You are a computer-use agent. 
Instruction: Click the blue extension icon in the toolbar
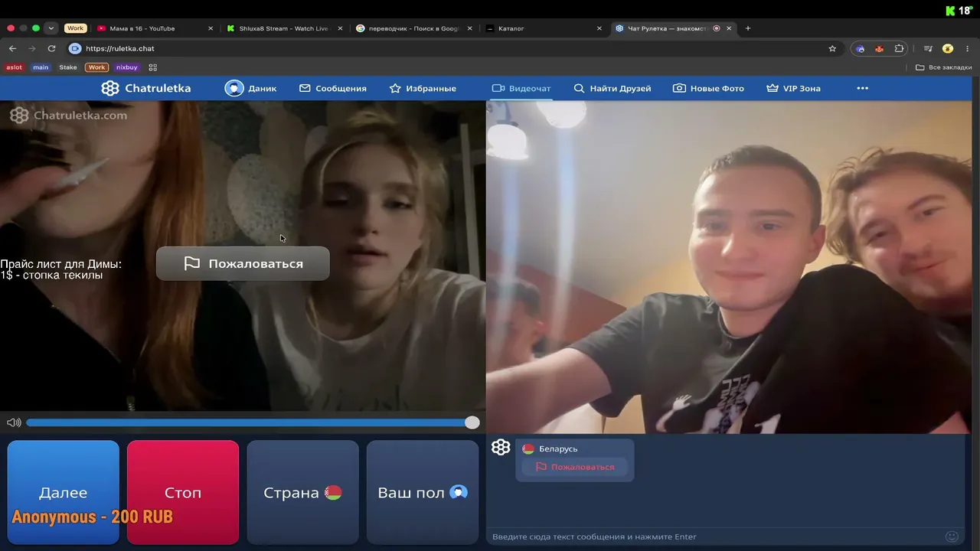[861, 48]
